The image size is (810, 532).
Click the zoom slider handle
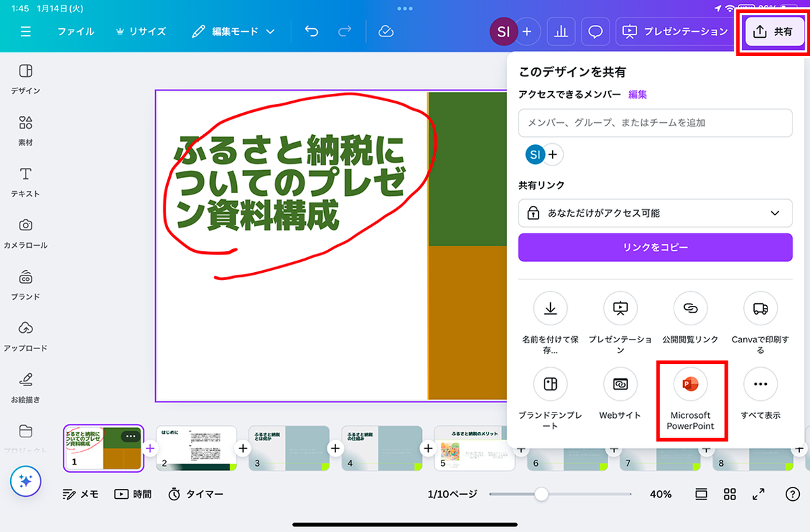pos(541,494)
